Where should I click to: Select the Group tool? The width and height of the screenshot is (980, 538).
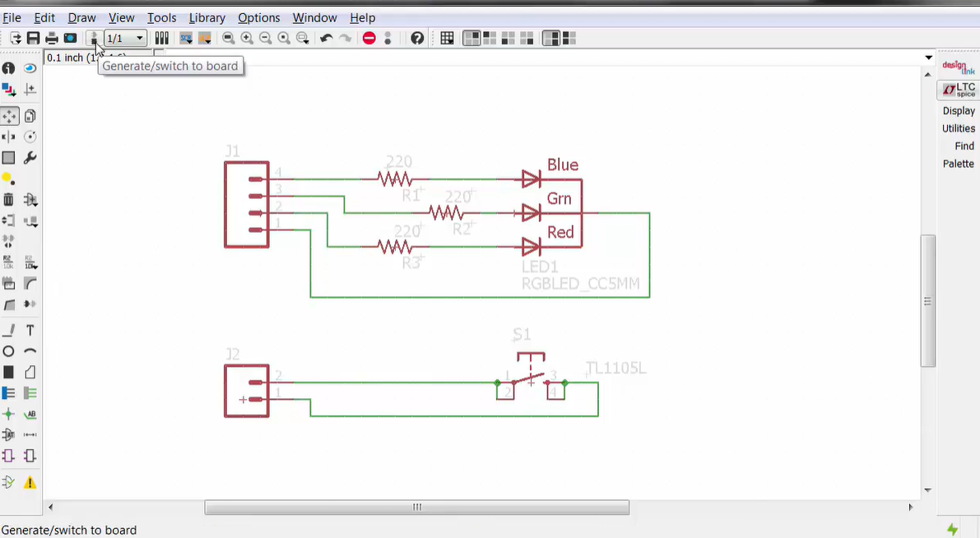click(x=9, y=158)
